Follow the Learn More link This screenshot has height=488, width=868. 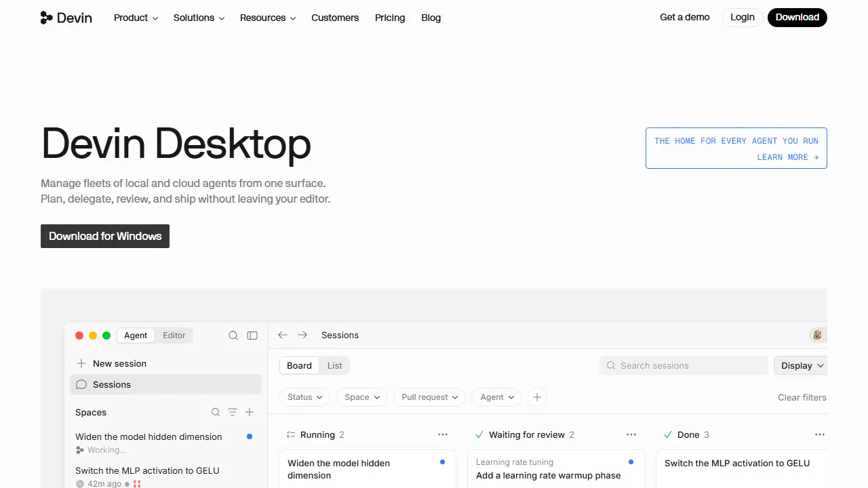[787, 157]
